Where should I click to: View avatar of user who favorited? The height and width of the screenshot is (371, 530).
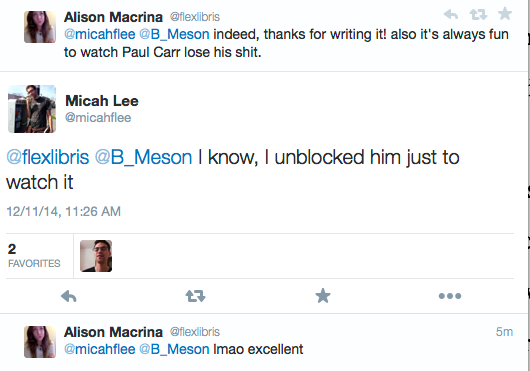96,256
